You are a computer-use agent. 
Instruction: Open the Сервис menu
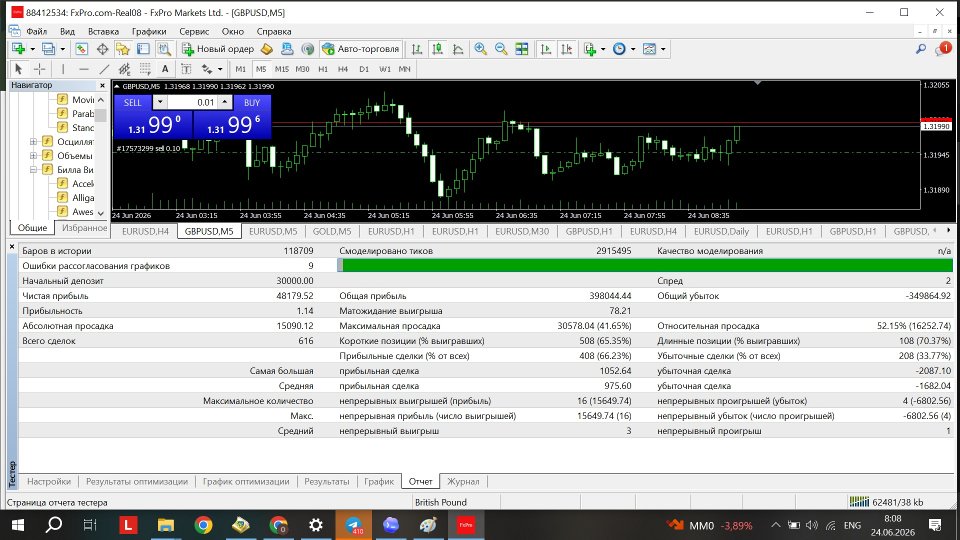[x=194, y=31]
